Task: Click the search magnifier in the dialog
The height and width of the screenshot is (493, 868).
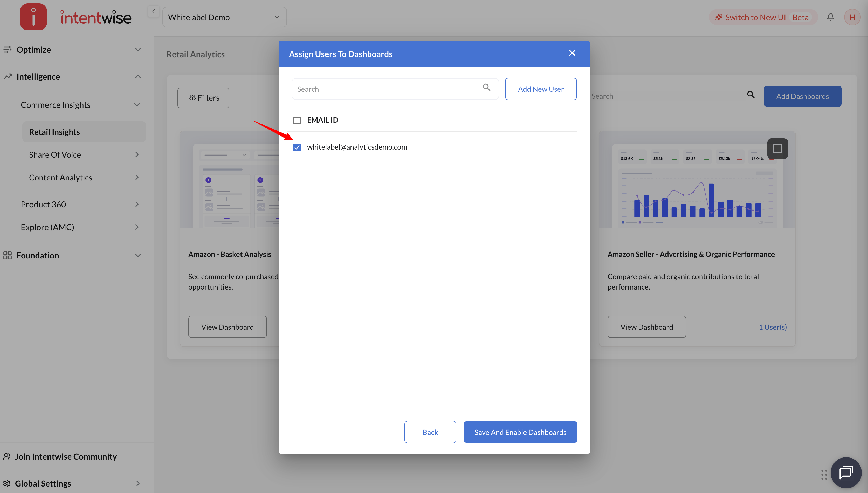Action: [486, 88]
